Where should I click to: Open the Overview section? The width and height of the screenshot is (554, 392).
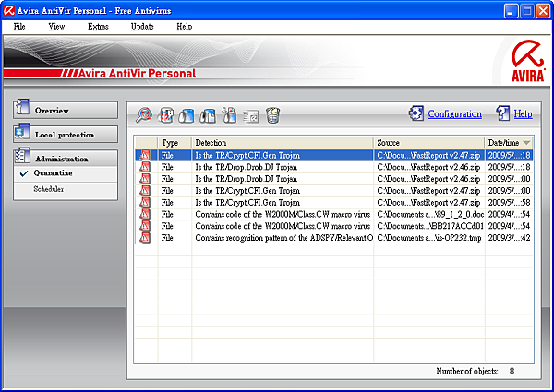coord(66,111)
